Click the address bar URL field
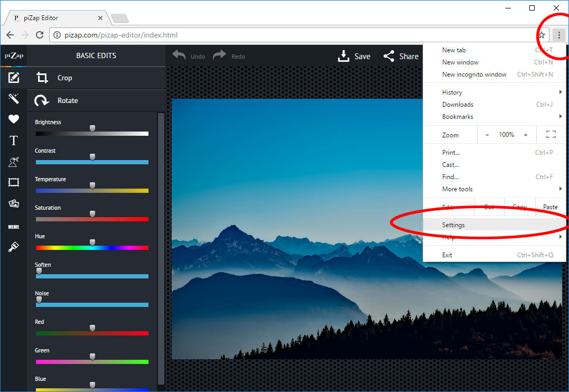 291,35
